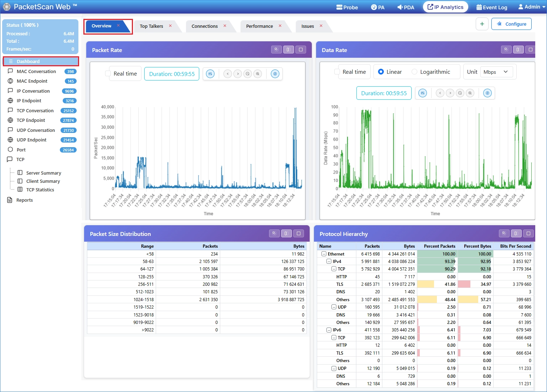Reset view of Packet Rate chart
547x392 pixels.
click(275, 74)
